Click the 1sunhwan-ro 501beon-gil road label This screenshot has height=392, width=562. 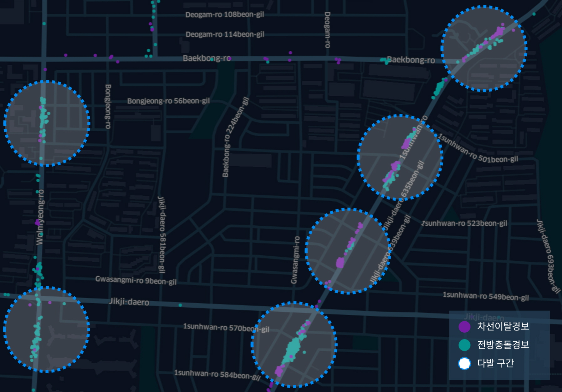point(478,148)
